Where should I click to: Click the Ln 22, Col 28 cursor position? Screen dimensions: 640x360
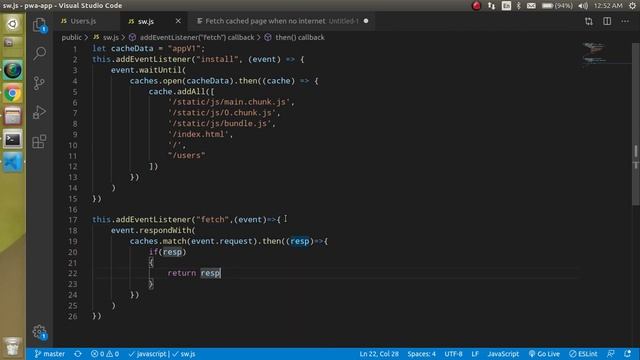coord(379,354)
